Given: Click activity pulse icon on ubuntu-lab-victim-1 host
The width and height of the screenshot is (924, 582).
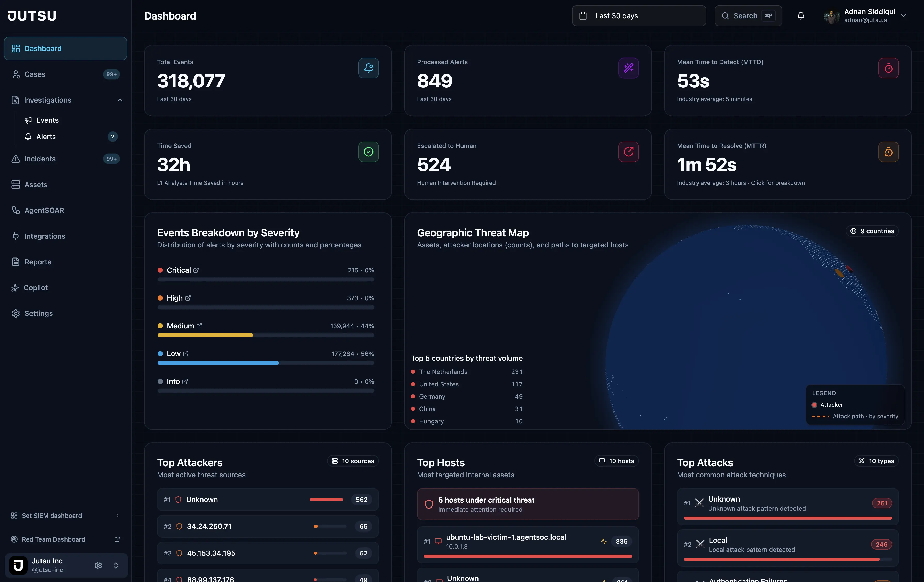Looking at the screenshot, I should point(604,541).
